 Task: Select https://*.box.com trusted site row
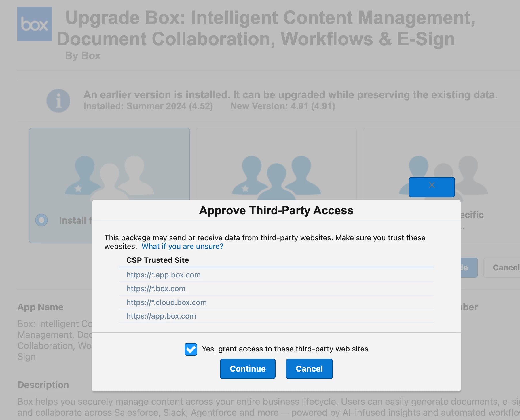point(276,289)
